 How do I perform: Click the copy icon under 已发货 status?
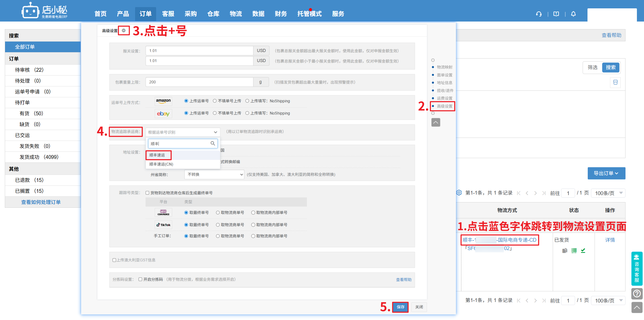point(564,250)
